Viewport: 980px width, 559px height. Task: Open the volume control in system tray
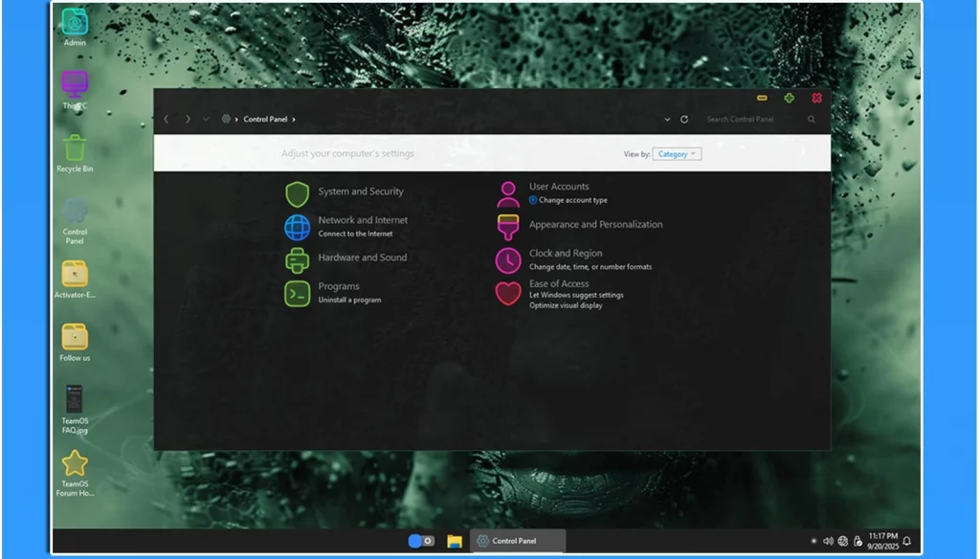(828, 541)
